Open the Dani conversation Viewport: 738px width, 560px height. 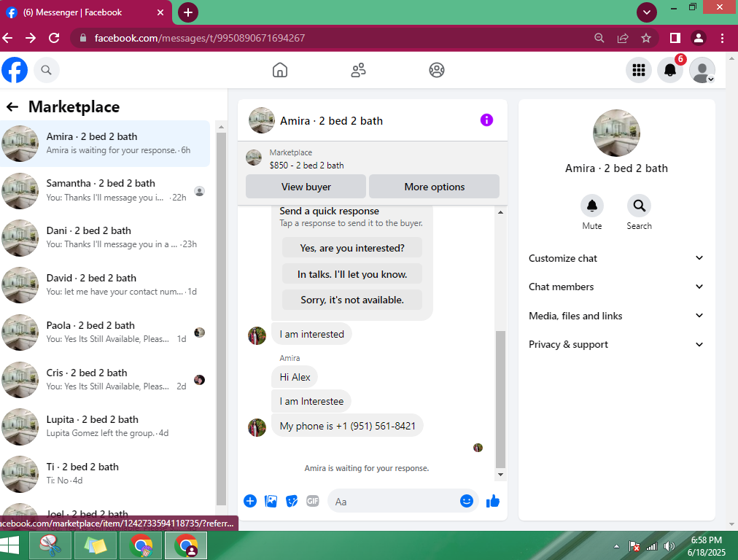(x=106, y=238)
